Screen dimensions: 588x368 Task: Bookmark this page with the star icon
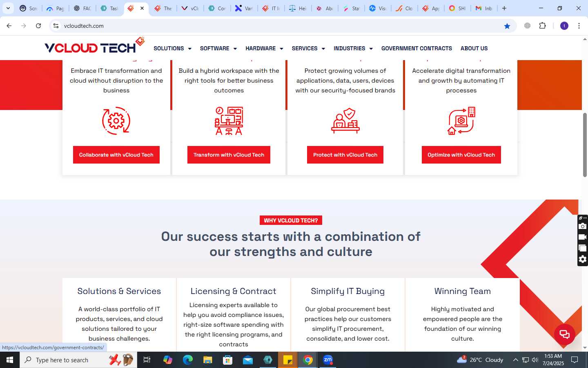point(507,26)
